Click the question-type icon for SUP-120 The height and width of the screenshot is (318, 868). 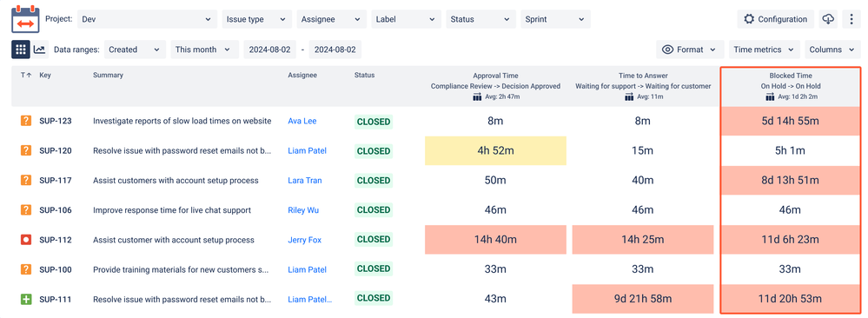25,150
